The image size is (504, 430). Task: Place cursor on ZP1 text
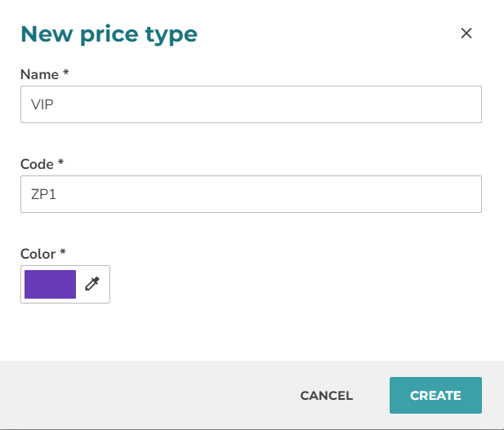[43, 194]
